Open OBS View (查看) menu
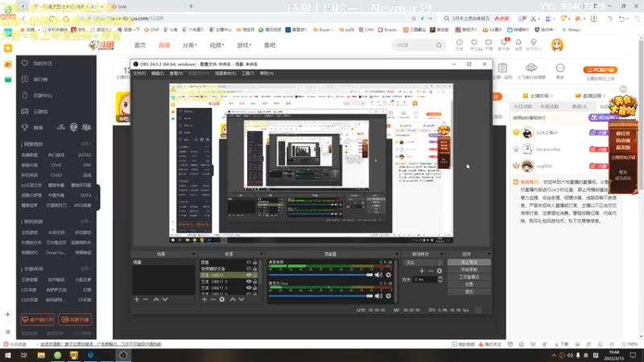This screenshot has width=644, height=362. pos(176,73)
